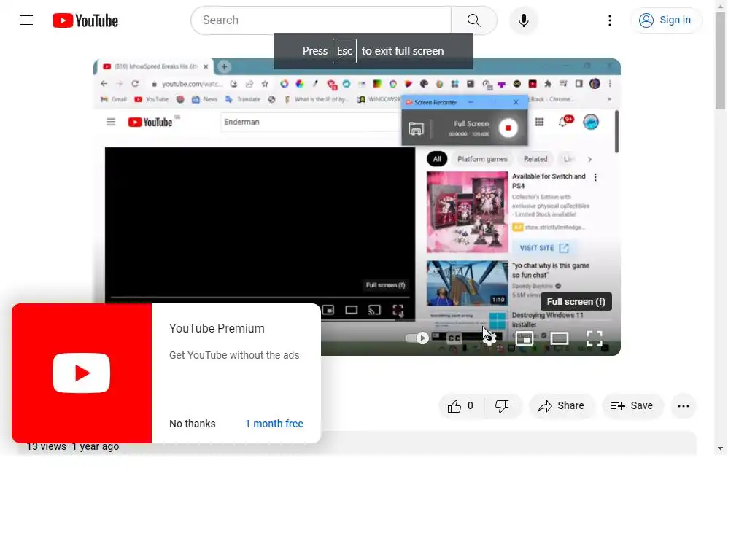Enable theater mode in the player
Viewport: 747px width, 560px height.
coord(560,338)
